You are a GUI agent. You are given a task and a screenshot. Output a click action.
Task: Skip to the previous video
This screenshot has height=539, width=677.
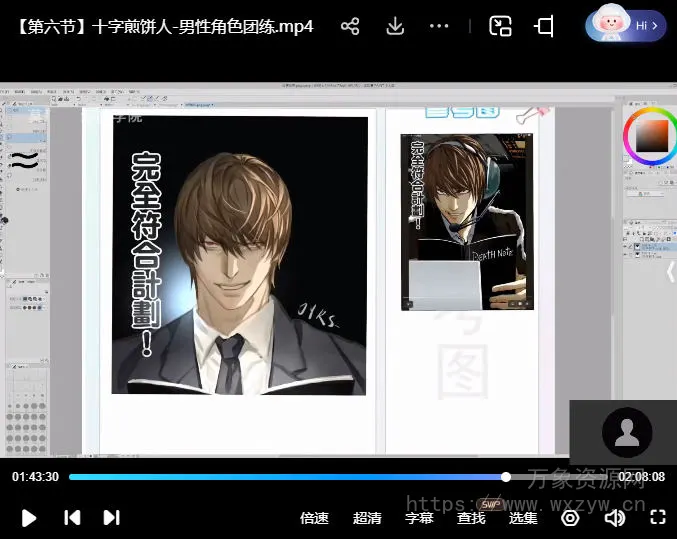pos(72,517)
